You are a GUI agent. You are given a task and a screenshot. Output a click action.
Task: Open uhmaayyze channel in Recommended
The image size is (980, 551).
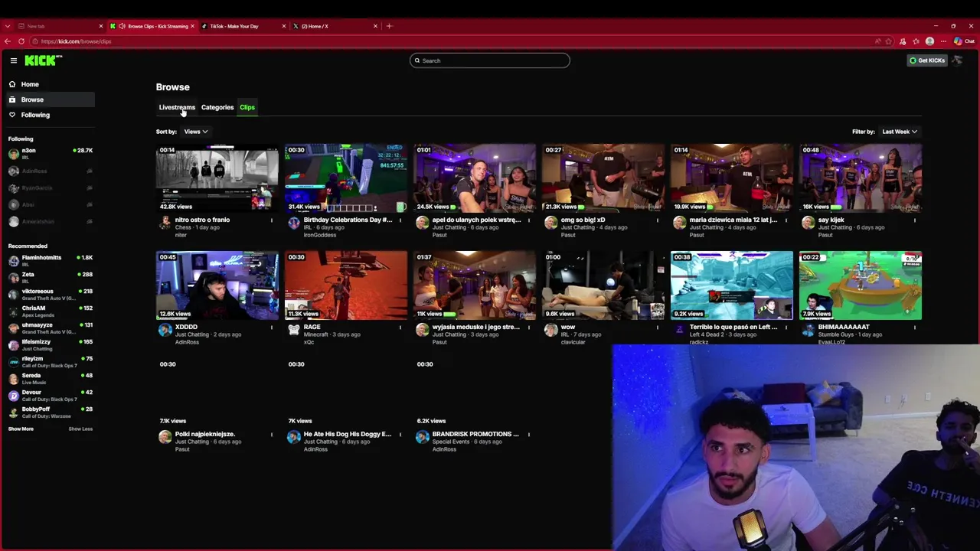click(x=51, y=328)
